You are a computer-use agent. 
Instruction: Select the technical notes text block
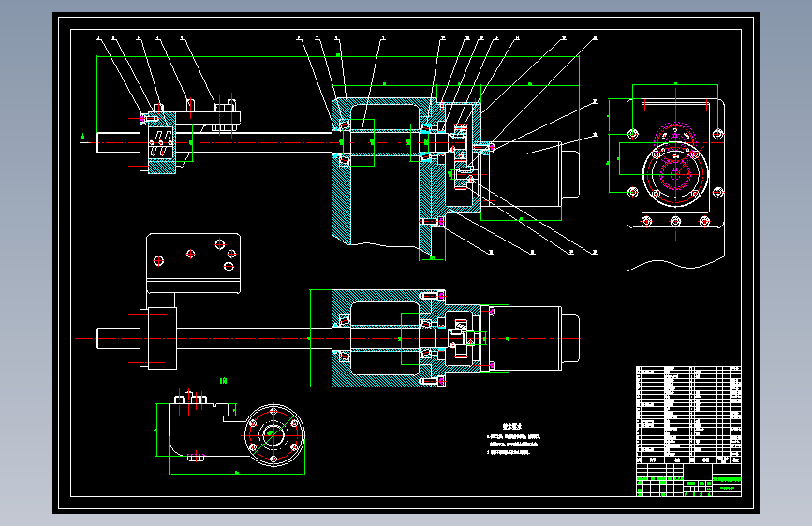click(x=512, y=439)
